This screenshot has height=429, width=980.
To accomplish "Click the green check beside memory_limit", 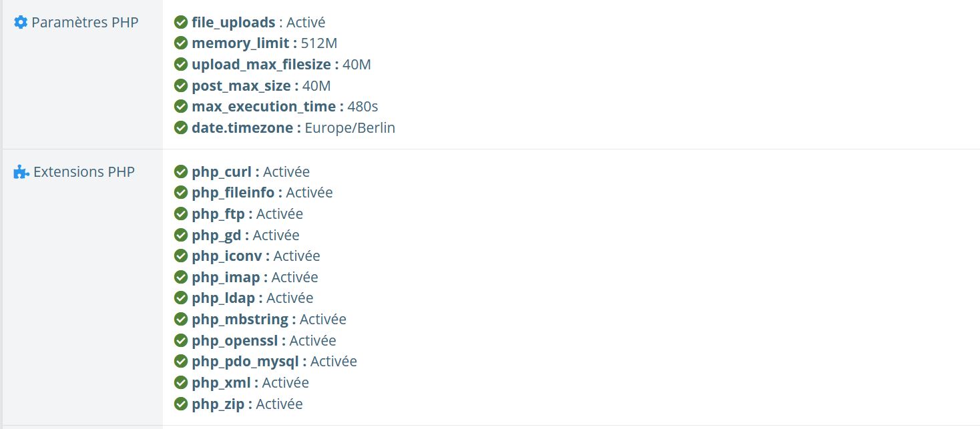I will click(180, 43).
